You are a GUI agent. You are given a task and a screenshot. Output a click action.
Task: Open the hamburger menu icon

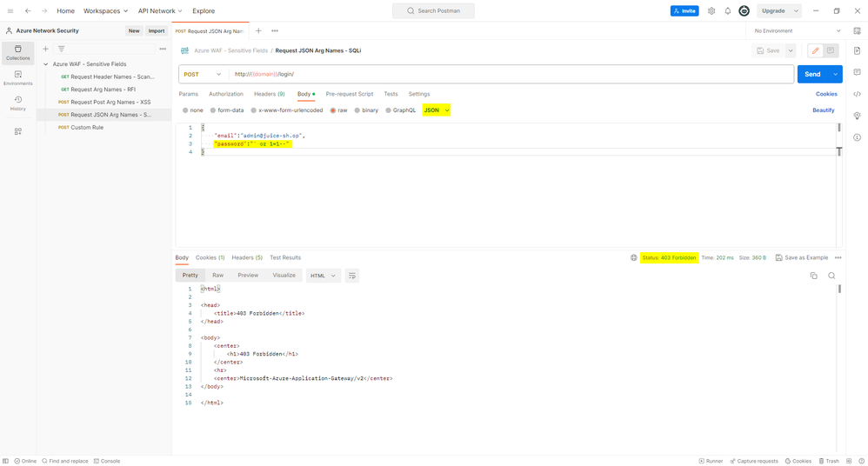[x=10, y=11]
